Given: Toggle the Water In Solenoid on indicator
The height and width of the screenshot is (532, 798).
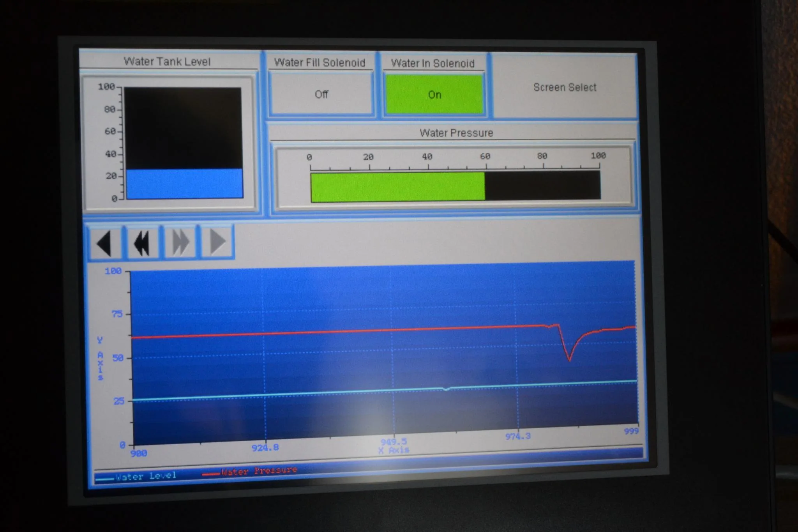Looking at the screenshot, I should [434, 94].
